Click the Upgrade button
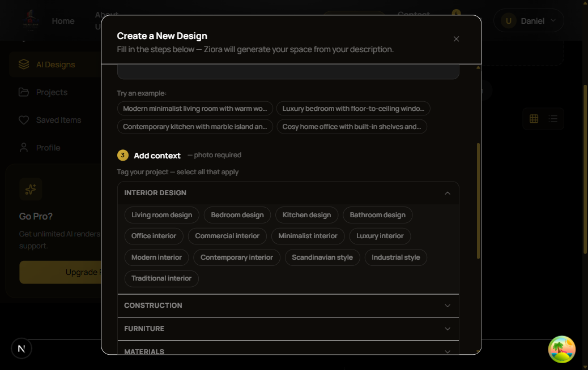 [61, 272]
